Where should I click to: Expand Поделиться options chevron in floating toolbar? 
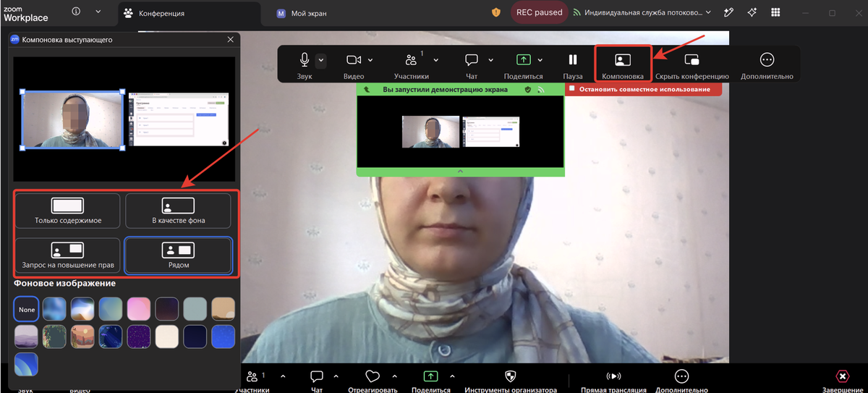(542, 60)
